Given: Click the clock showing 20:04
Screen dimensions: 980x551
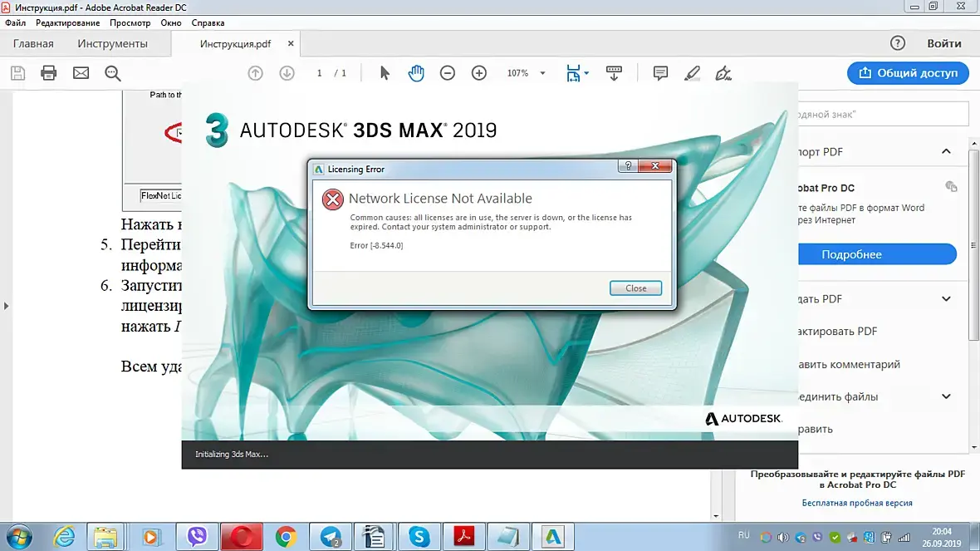Looking at the screenshot, I should (942, 532).
